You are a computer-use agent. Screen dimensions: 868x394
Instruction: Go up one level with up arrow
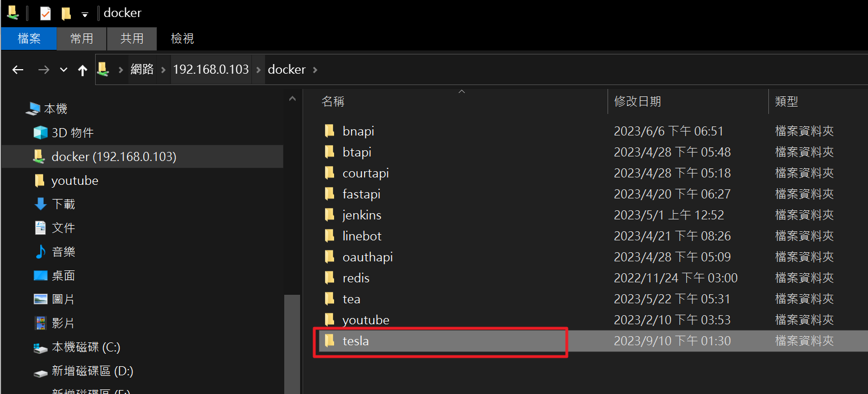(x=83, y=70)
